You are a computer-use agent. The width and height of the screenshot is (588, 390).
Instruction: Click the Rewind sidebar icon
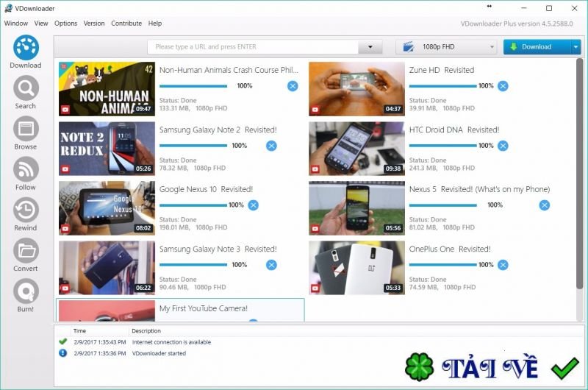(x=25, y=211)
